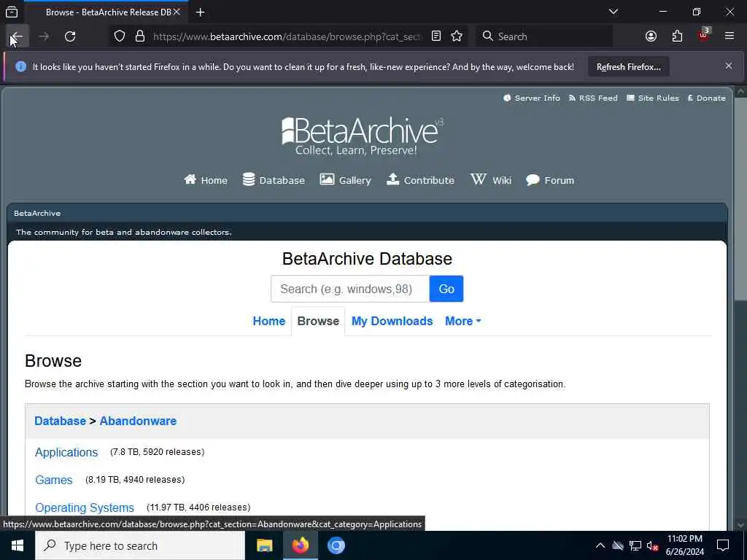747x560 pixels.
Task: Click the Firefox toolbar Search box
Action: [544, 36]
